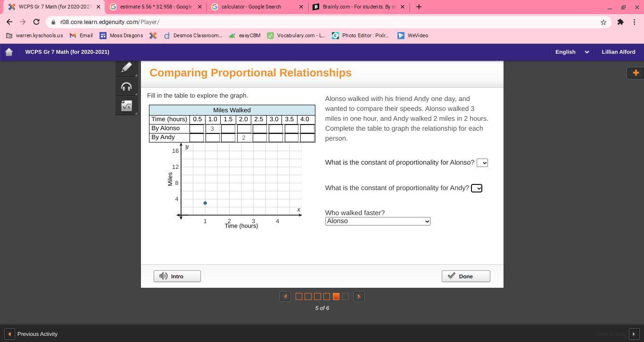This screenshot has width=644, height=342.
Task: Close the estimate 5.56 * 32.958 tab
Action: coord(199,7)
